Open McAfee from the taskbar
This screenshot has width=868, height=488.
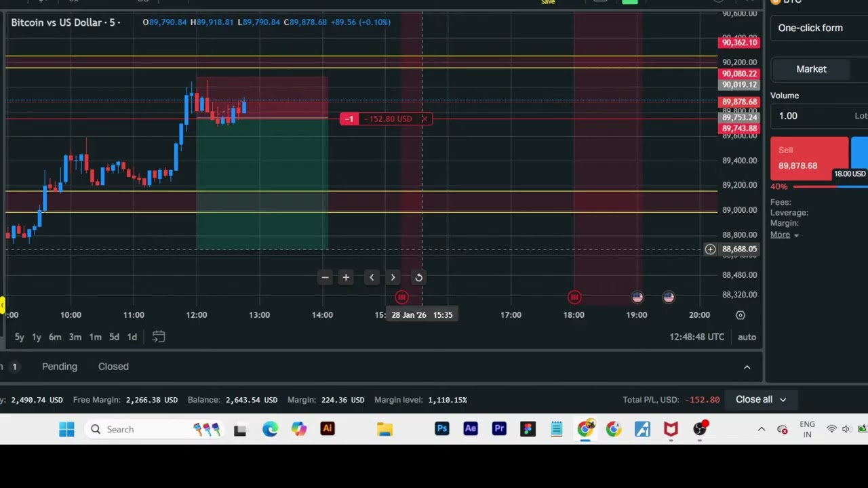click(x=671, y=430)
